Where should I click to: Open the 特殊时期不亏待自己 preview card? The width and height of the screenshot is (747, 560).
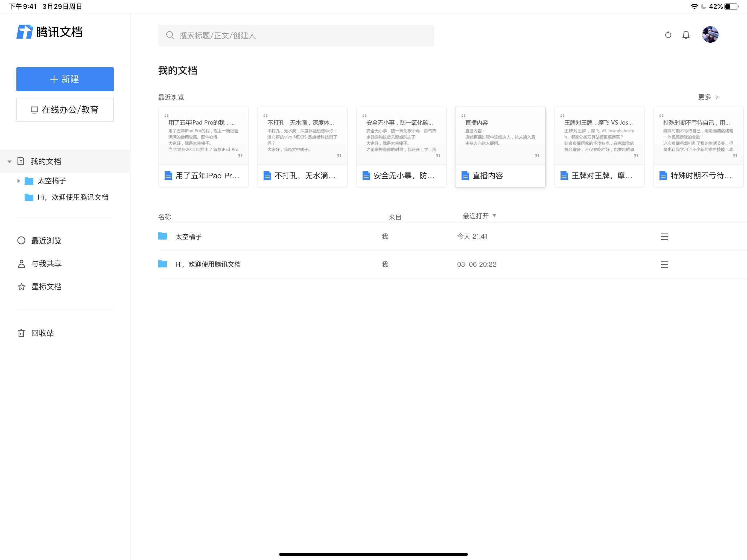click(x=698, y=147)
